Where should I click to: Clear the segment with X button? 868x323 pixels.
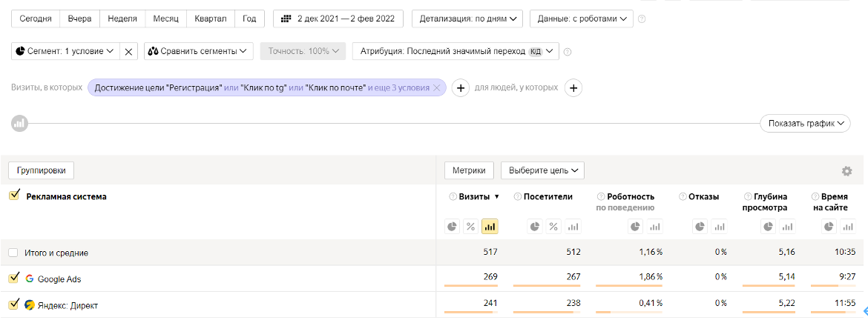128,51
